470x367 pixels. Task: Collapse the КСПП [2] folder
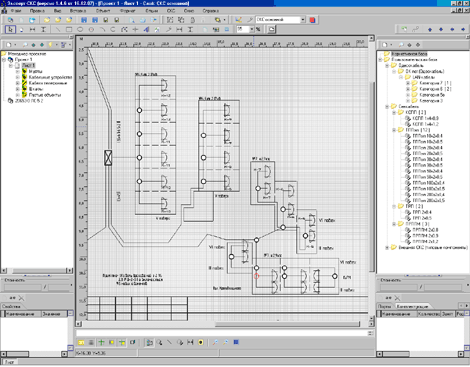point(394,112)
